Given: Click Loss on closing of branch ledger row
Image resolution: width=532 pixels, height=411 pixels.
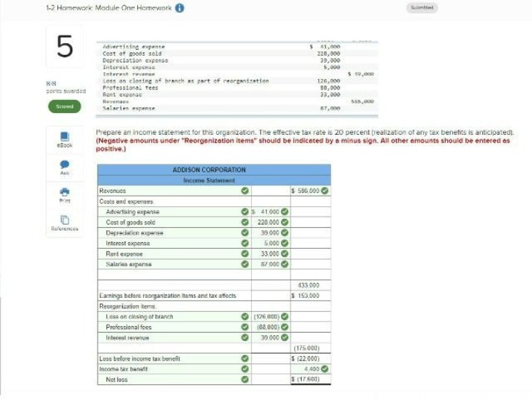Looking at the screenshot, I should click(237, 80).
